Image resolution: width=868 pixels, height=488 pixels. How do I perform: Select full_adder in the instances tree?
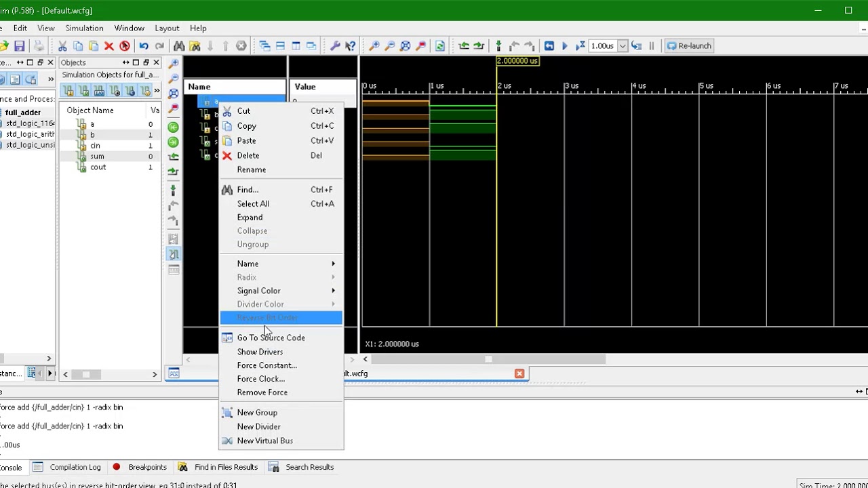click(23, 113)
